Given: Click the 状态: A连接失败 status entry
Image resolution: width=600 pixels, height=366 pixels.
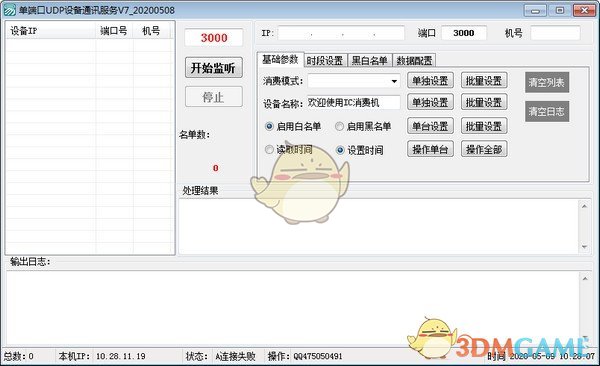Looking at the screenshot, I should pyautogui.click(x=220, y=356).
